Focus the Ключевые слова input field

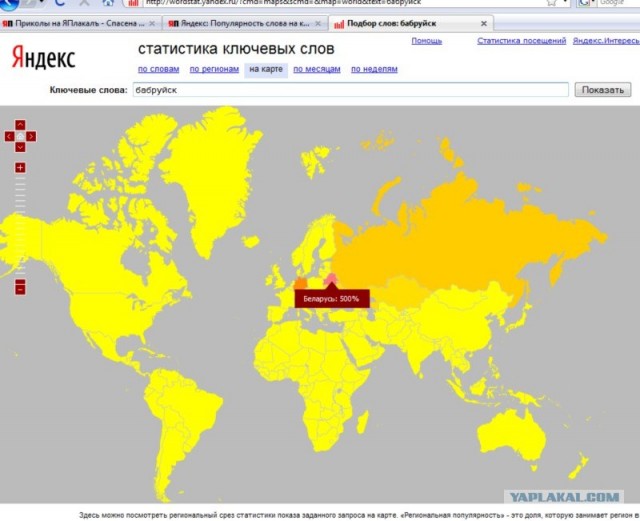351,90
